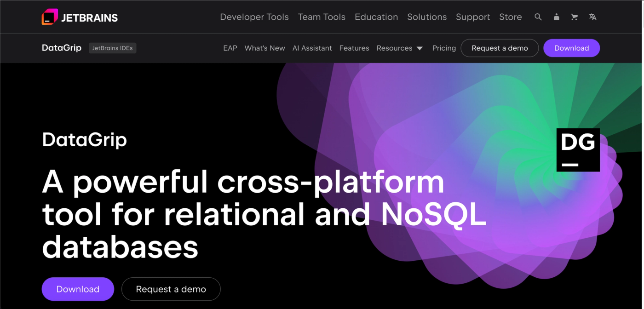This screenshot has width=644, height=309.
Task: Open the account profile icon
Action: coord(557,17)
